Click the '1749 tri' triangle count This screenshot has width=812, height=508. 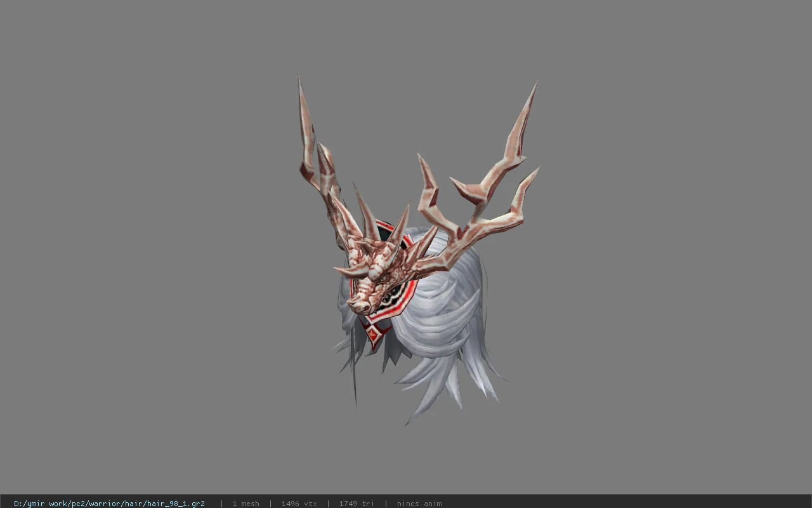[x=357, y=504]
